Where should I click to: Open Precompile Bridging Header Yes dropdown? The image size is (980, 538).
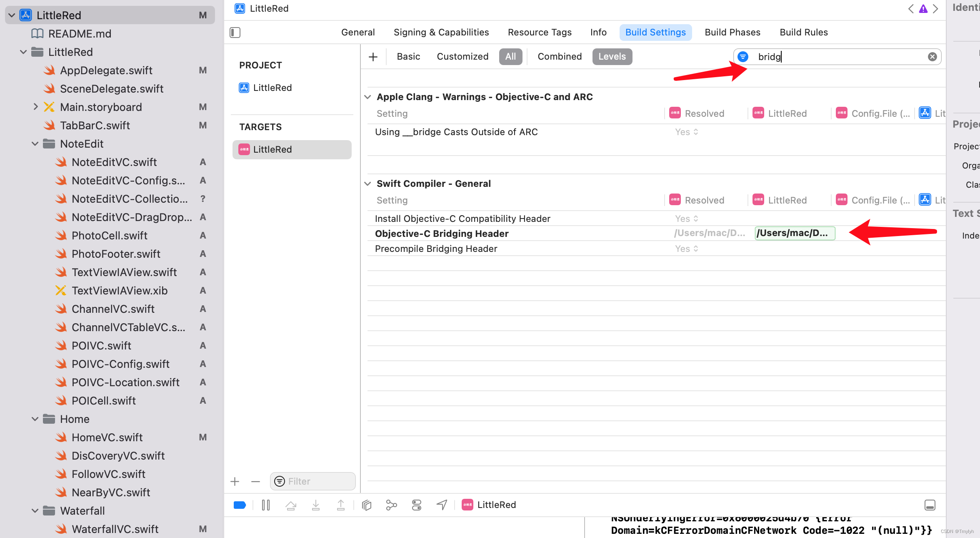pyautogui.click(x=686, y=249)
